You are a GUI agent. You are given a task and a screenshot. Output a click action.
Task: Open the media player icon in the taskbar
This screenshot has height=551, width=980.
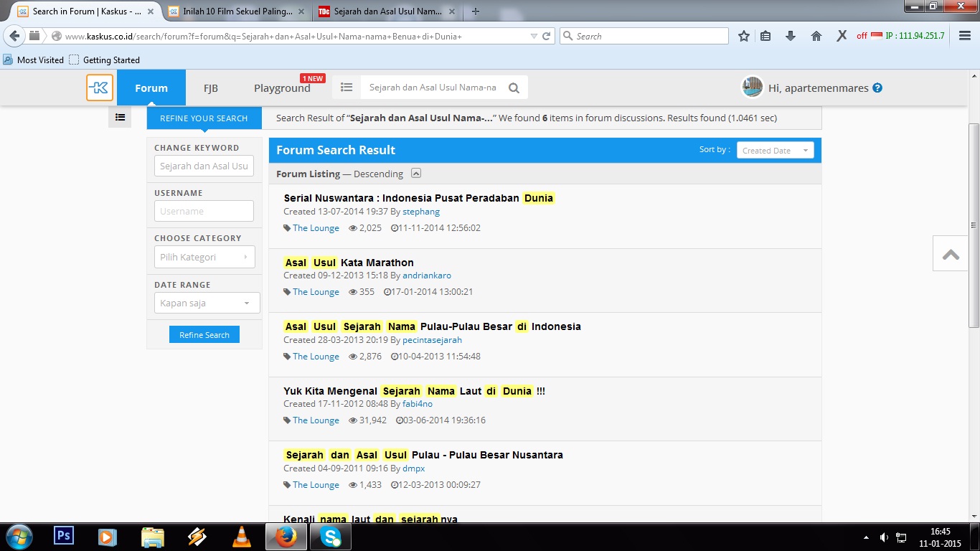pos(108,536)
